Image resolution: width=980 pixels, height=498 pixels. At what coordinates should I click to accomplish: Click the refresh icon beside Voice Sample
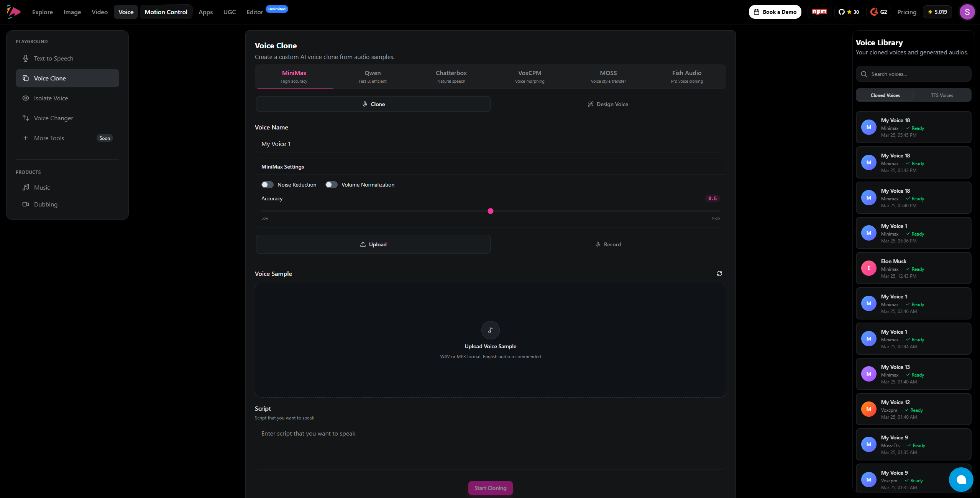[719, 274]
